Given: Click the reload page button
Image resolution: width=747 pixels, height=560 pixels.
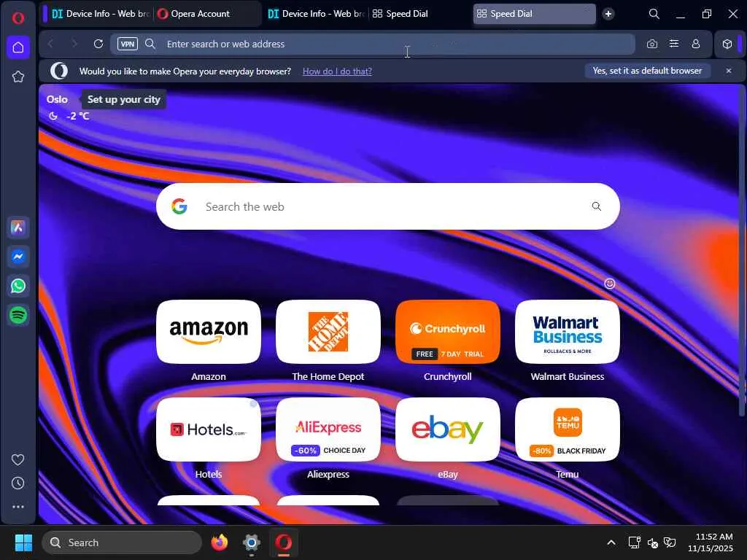Looking at the screenshot, I should (98, 44).
